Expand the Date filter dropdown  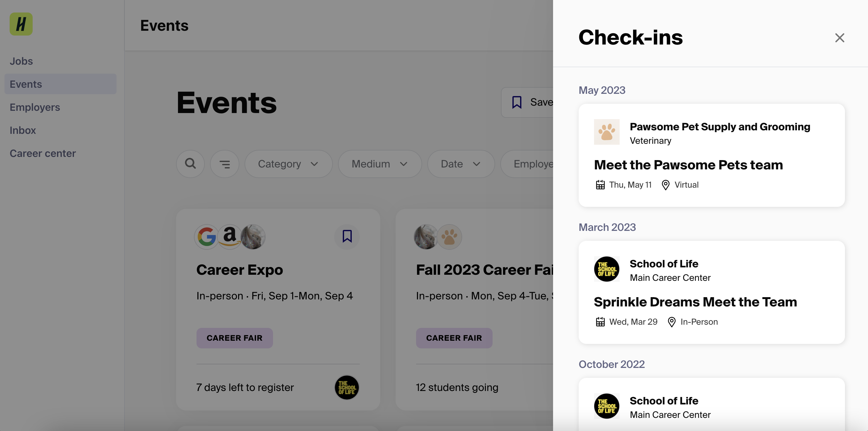click(461, 164)
